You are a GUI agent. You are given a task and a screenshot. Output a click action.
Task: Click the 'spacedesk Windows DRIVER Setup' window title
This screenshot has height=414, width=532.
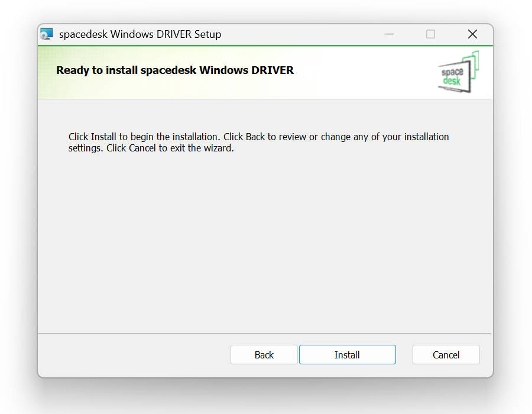140,34
